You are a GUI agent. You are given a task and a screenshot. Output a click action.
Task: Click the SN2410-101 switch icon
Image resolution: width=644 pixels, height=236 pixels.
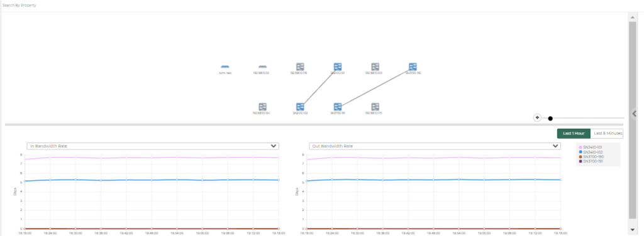[x=338, y=67]
